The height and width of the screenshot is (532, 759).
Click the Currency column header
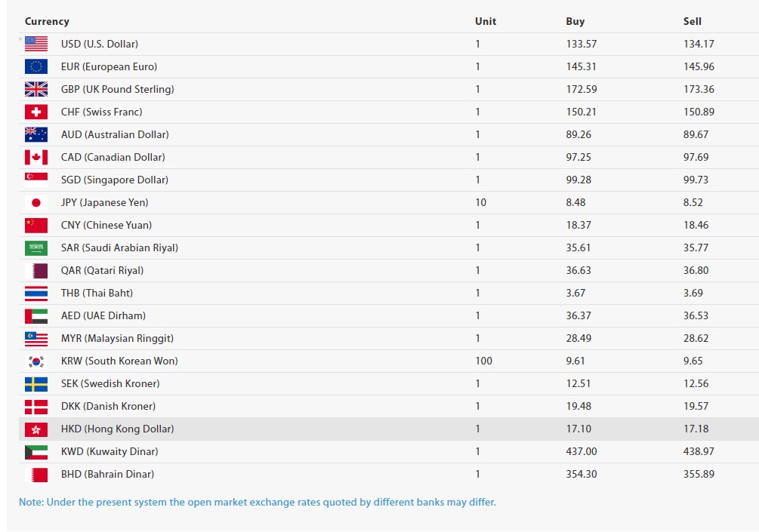pyautogui.click(x=47, y=21)
